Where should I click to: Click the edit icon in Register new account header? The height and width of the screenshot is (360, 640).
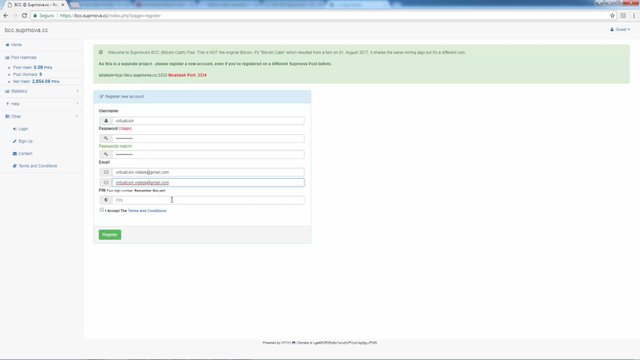click(101, 96)
